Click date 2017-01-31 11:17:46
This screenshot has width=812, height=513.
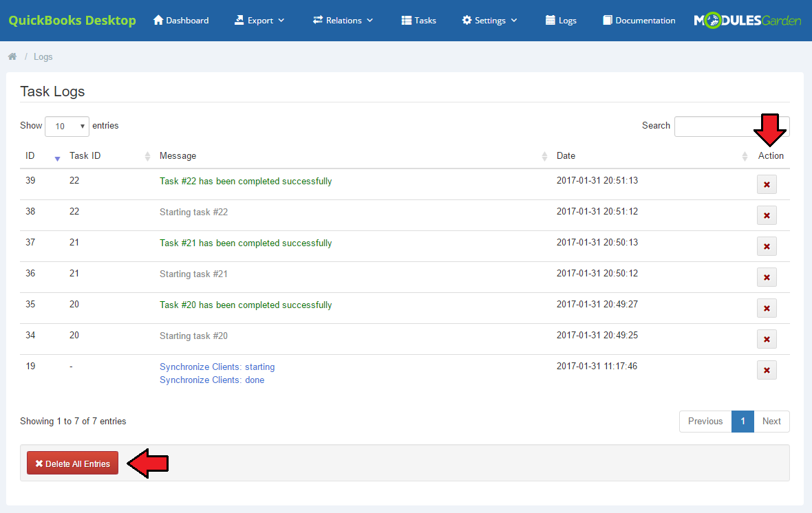click(597, 367)
